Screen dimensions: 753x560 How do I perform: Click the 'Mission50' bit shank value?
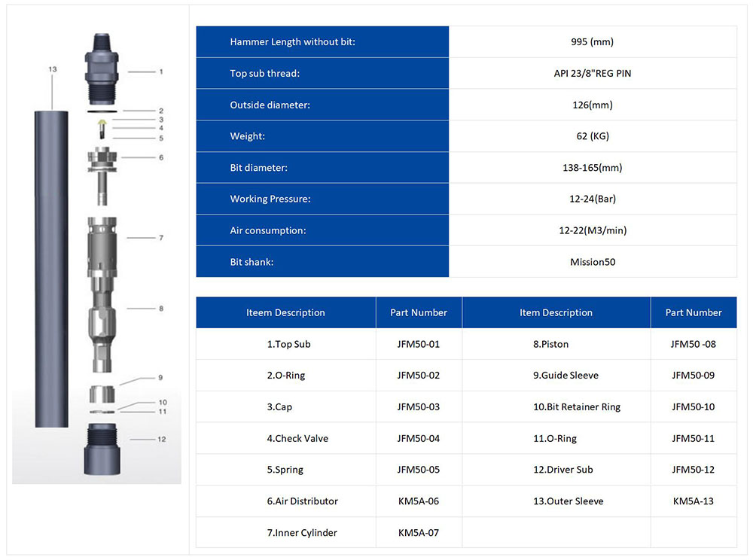pos(592,263)
